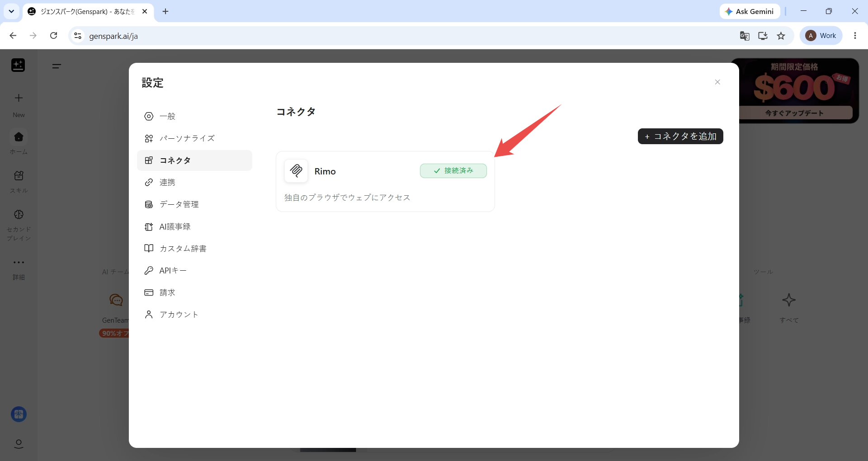
Task: Click install app icon in address bar
Action: [763, 36]
